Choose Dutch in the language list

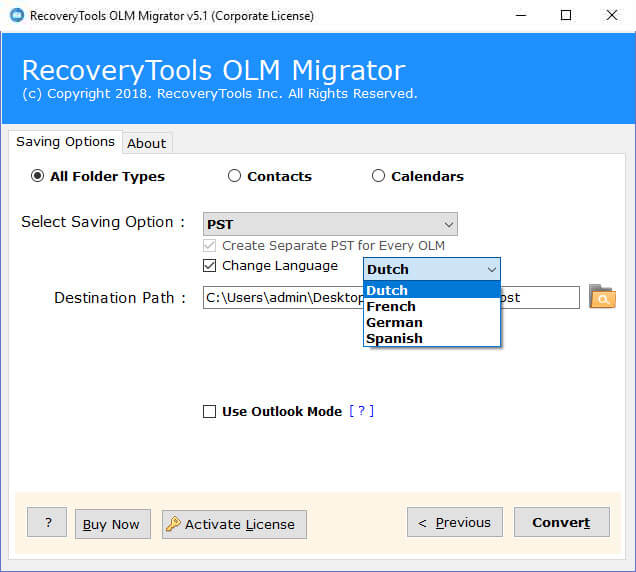point(432,290)
